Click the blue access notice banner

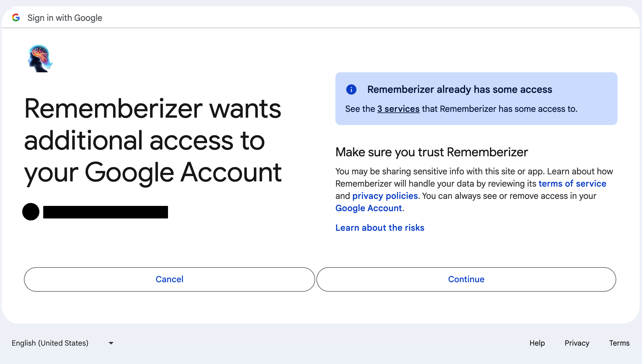point(476,98)
